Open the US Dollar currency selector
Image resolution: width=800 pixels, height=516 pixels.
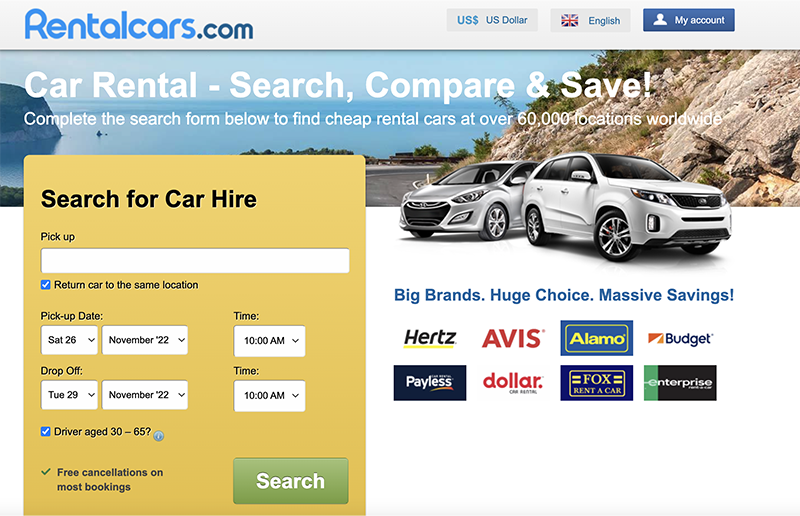pos(492,20)
